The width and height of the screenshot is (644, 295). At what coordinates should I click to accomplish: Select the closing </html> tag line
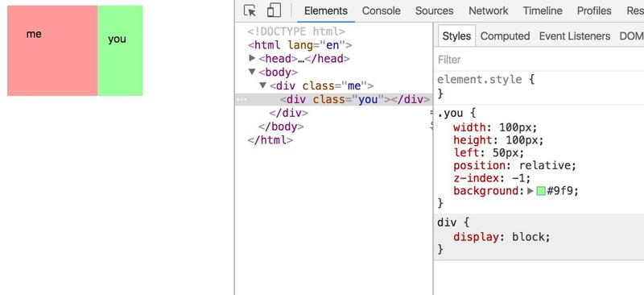pyautogui.click(x=270, y=140)
